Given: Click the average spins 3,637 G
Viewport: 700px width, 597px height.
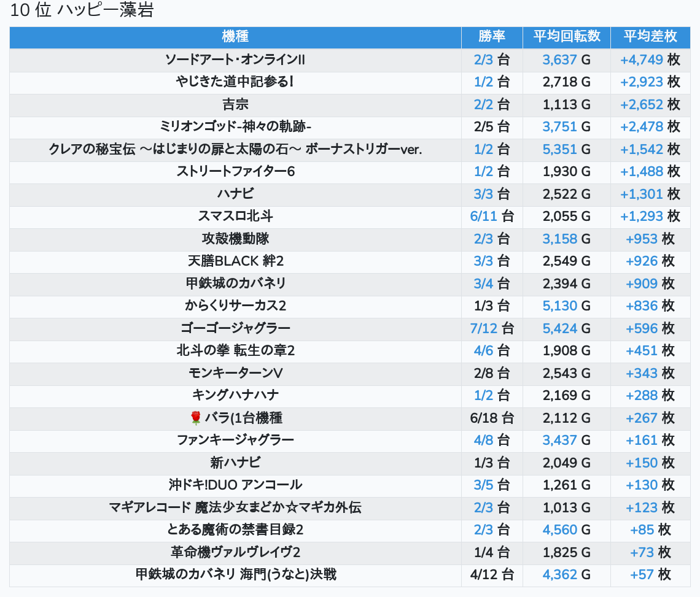Looking at the screenshot, I should (x=567, y=60).
